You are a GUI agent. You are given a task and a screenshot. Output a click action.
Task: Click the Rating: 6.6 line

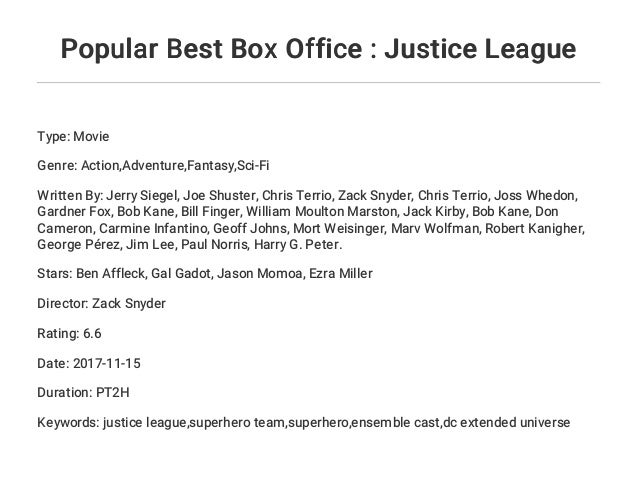tap(69, 334)
